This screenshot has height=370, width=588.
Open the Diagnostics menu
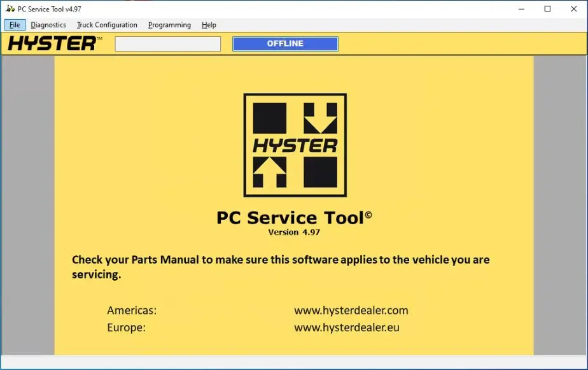pyautogui.click(x=48, y=25)
